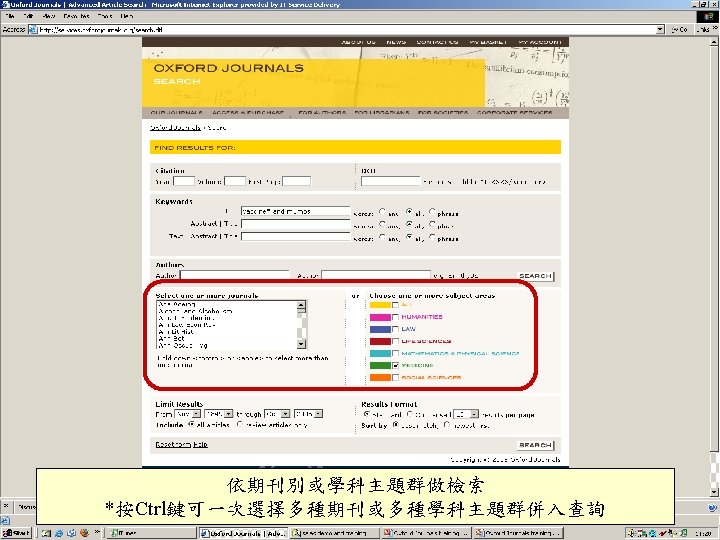720x540 pixels.
Task: Open the File menu in Internet Explorer
Action: click(10, 16)
